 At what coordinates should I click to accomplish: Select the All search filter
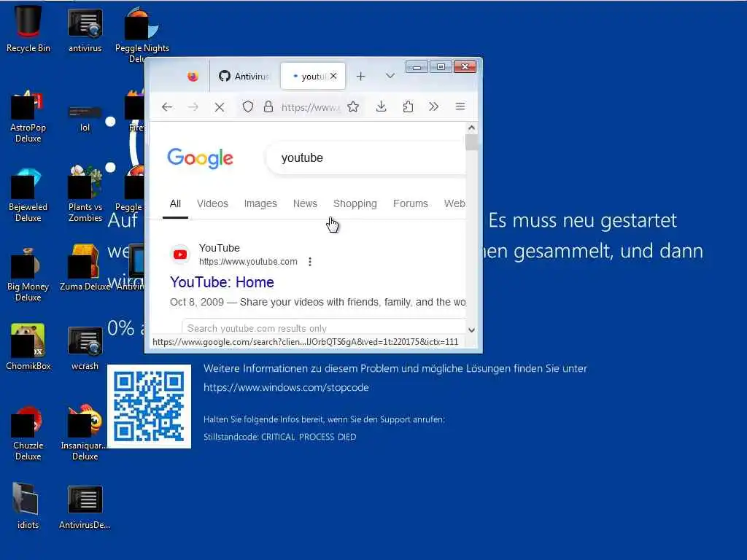click(x=175, y=203)
